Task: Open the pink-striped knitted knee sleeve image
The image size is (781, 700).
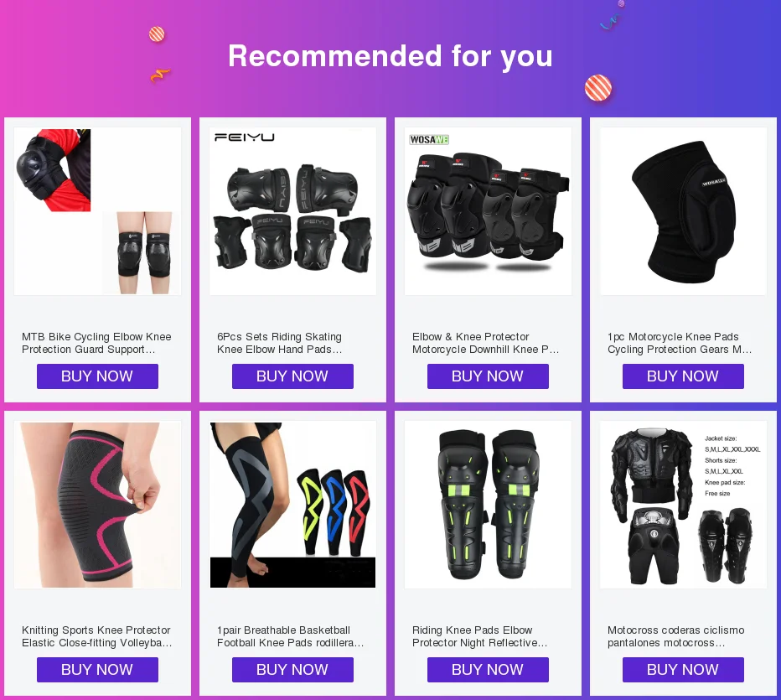Action: point(97,505)
